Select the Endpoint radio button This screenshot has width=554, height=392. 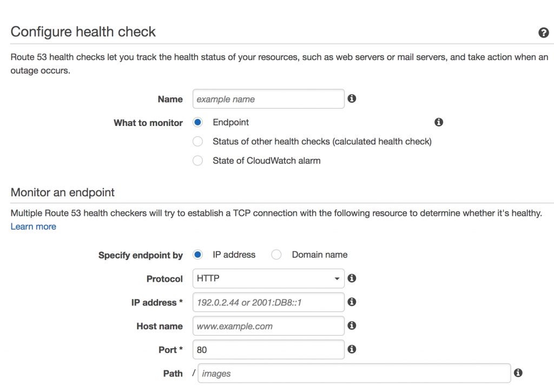click(197, 122)
